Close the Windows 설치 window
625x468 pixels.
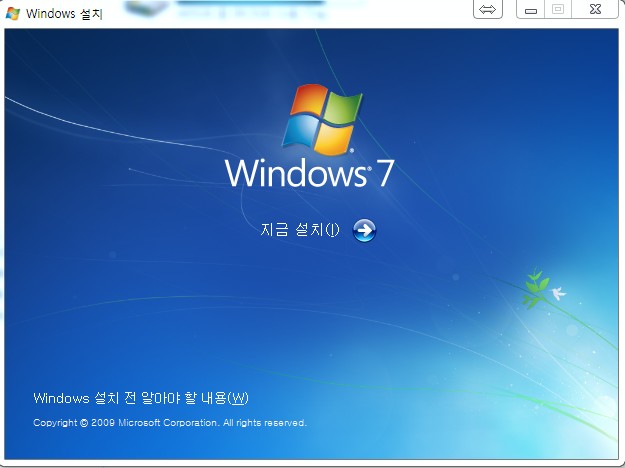(x=595, y=10)
